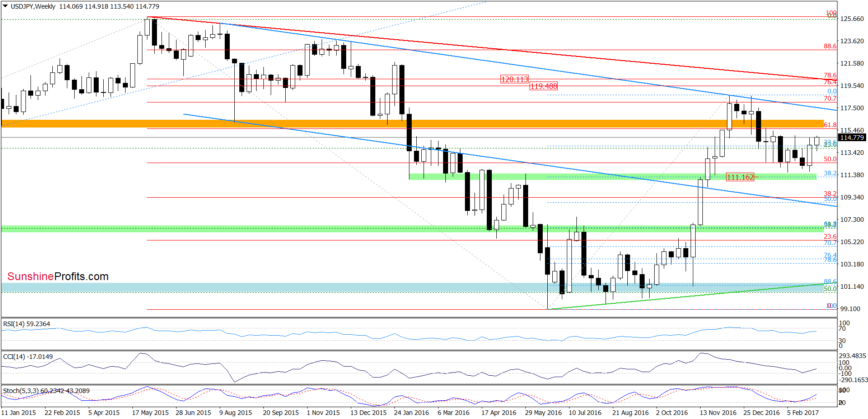Viewport: 868px width, 419px height.
Task: Click the 120.113 red price label
Action: 514,79
